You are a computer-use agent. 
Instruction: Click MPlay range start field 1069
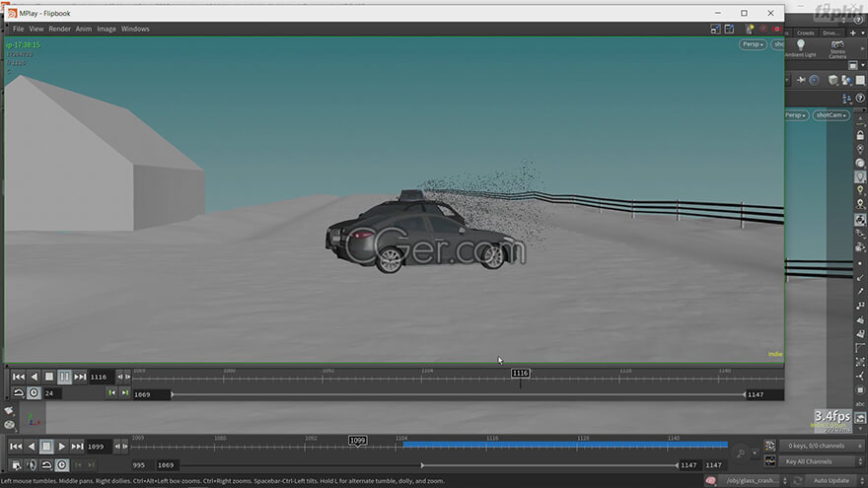(151, 394)
